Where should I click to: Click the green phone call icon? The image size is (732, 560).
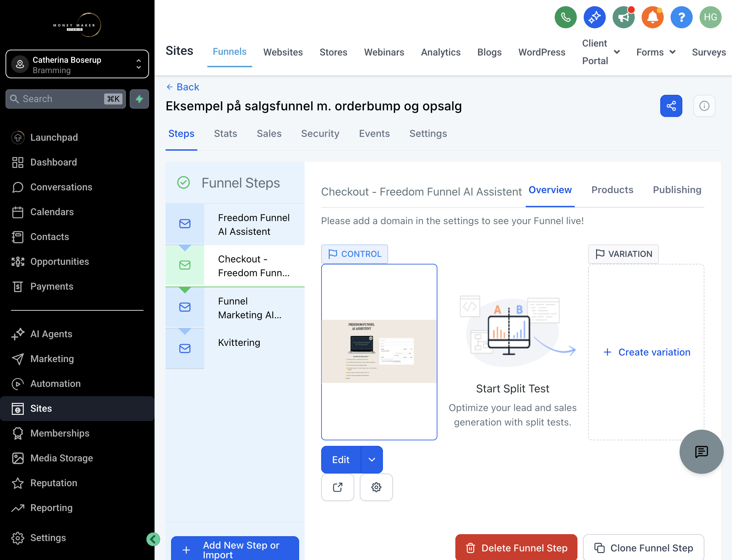pos(565,17)
